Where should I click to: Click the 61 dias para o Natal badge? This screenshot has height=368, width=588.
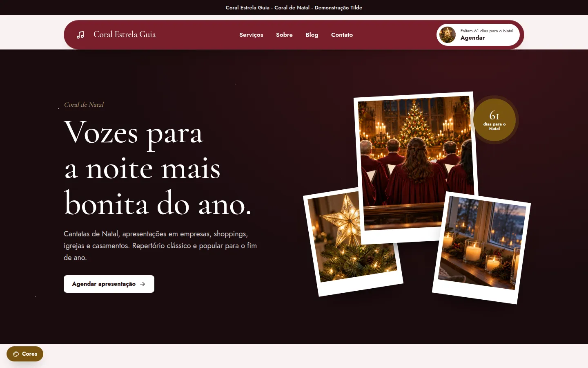click(494, 120)
